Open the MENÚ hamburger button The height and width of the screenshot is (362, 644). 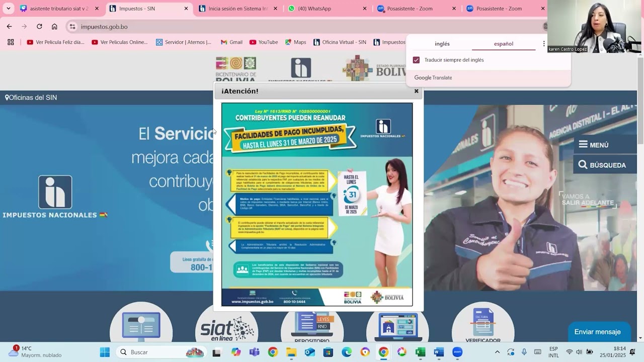(x=605, y=145)
